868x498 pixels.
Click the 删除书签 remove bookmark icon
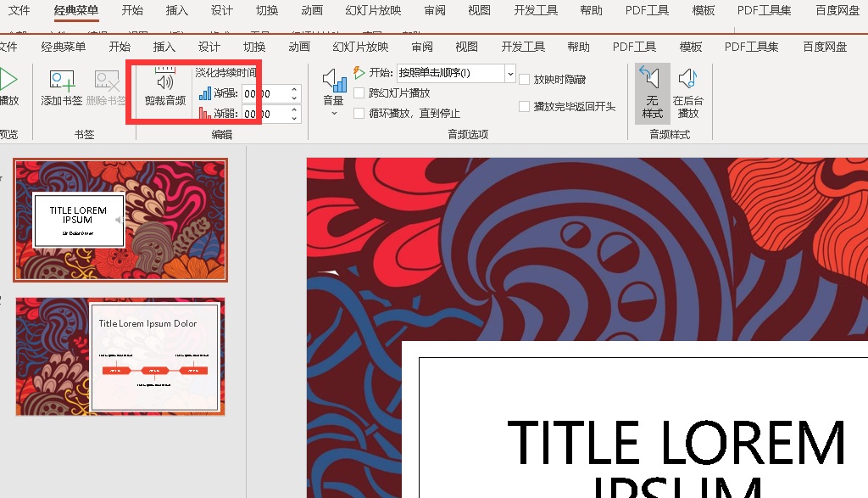[x=107, y=81]
